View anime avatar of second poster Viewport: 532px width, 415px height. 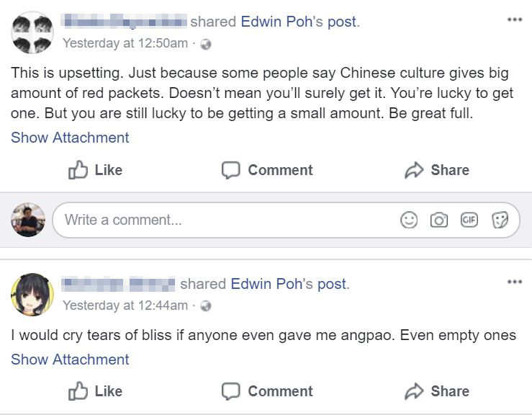pos(30,293)
